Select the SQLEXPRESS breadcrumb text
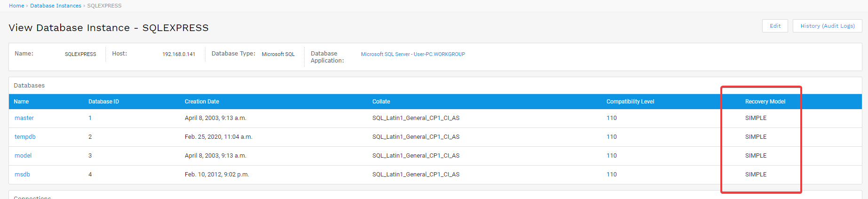868x199 pixels. [x=104, y=6]
